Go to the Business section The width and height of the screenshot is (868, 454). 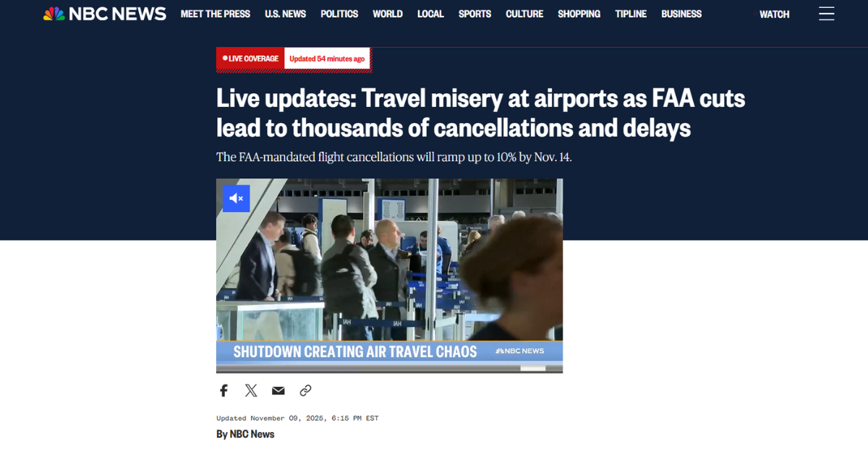coord(681,14)
